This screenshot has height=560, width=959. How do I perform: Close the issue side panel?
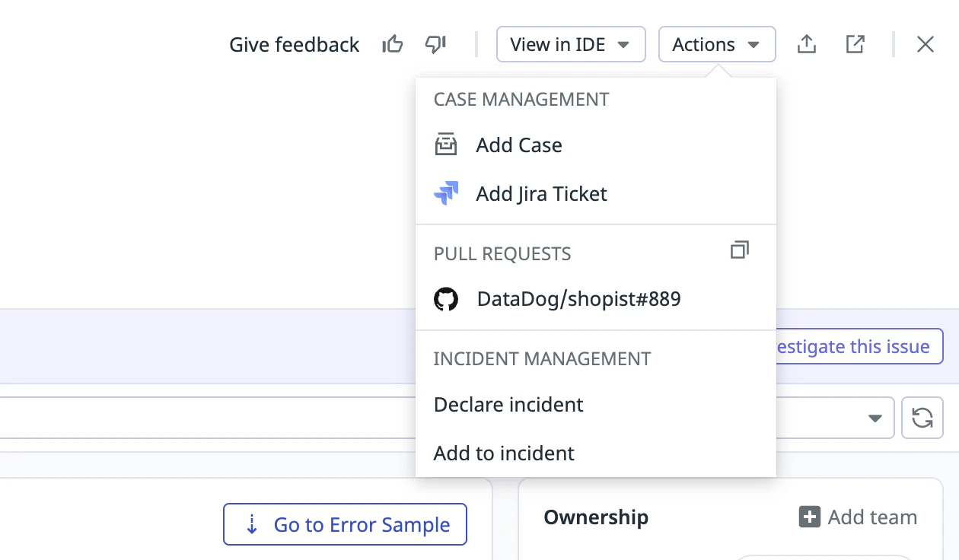click(925, 45)
